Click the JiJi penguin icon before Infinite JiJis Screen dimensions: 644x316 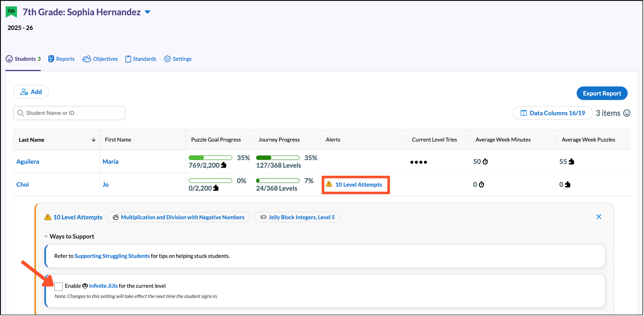tap(85, 286)
